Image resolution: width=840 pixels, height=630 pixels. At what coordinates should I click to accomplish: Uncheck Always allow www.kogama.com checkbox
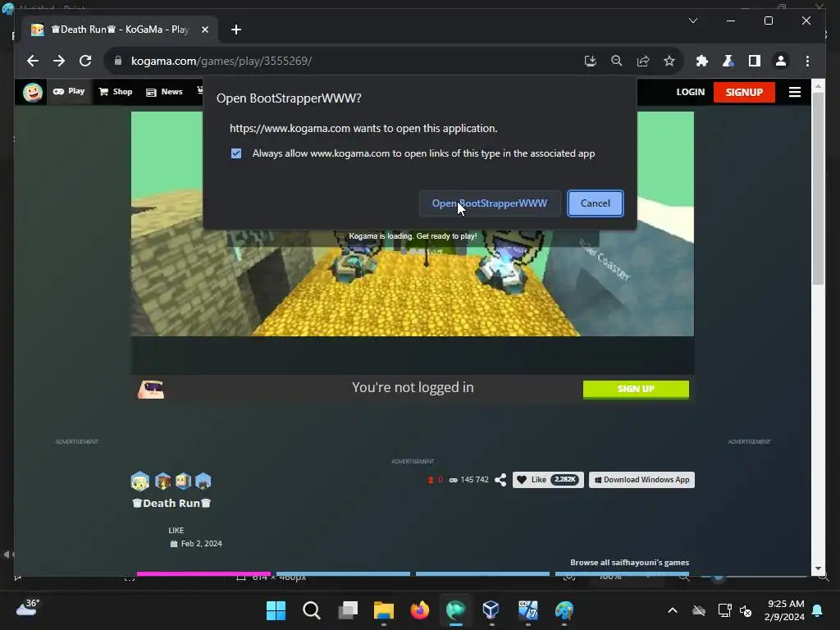(x=236, y=153)
